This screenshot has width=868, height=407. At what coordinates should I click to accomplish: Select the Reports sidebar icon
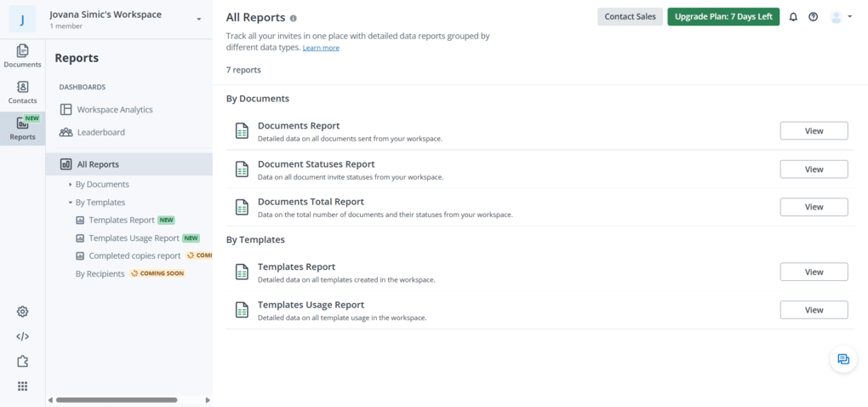click(x=22, y=129)
